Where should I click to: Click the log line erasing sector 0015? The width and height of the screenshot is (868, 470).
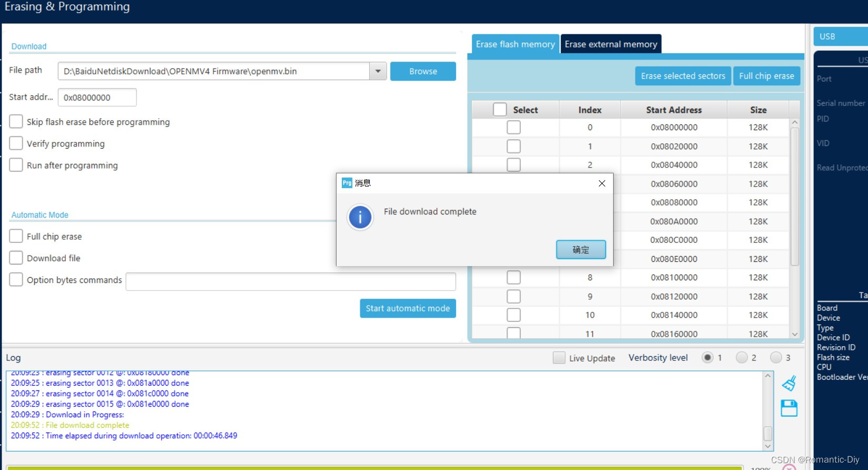point(100,404)
